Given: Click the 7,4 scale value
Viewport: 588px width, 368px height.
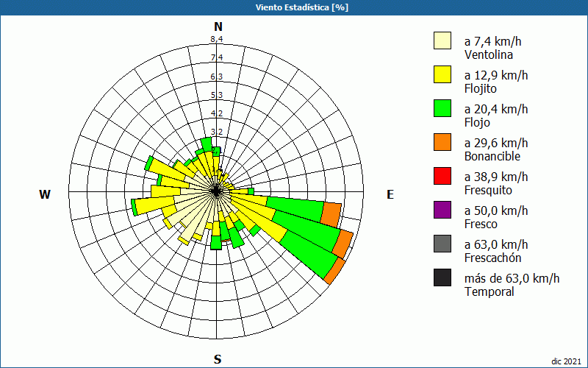Looking at the screenshot, I should [217, 57].
